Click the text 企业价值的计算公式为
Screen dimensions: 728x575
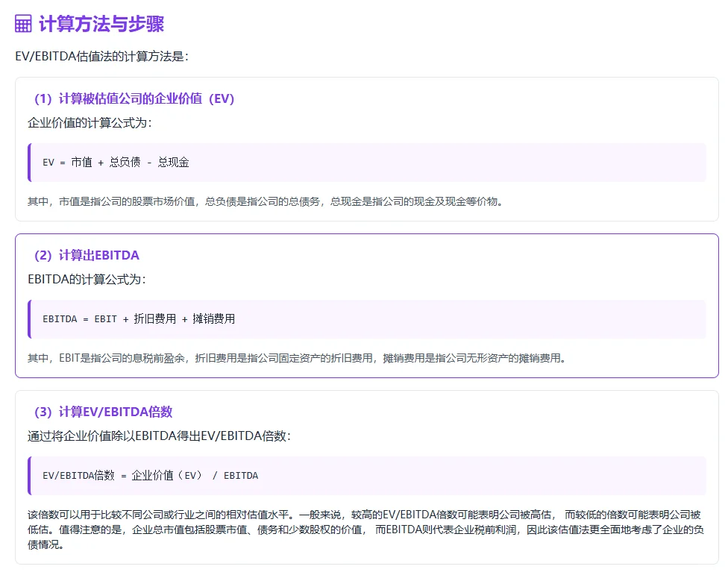90,122
